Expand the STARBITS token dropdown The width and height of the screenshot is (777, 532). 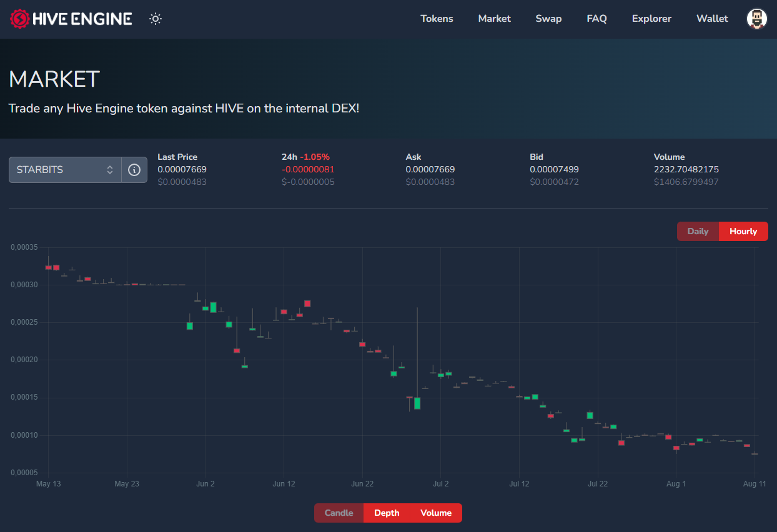(65, 170)
